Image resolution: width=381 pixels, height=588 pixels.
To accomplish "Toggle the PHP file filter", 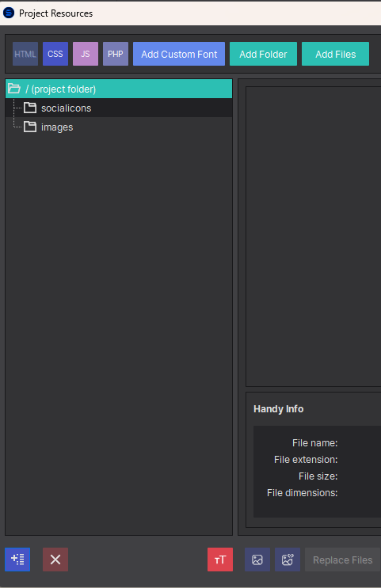I will [x=115, y=54].
